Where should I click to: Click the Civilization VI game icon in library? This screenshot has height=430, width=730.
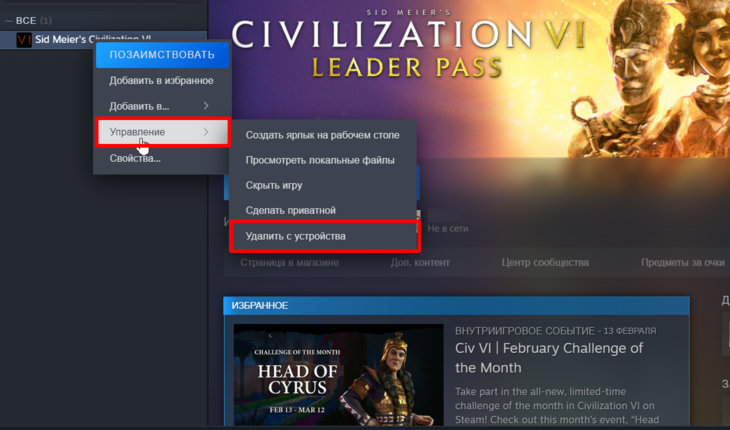(24, 40)
